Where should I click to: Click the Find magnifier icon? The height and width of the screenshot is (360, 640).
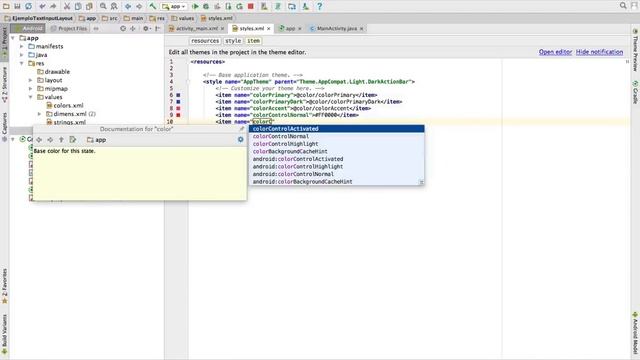[103, 6]
